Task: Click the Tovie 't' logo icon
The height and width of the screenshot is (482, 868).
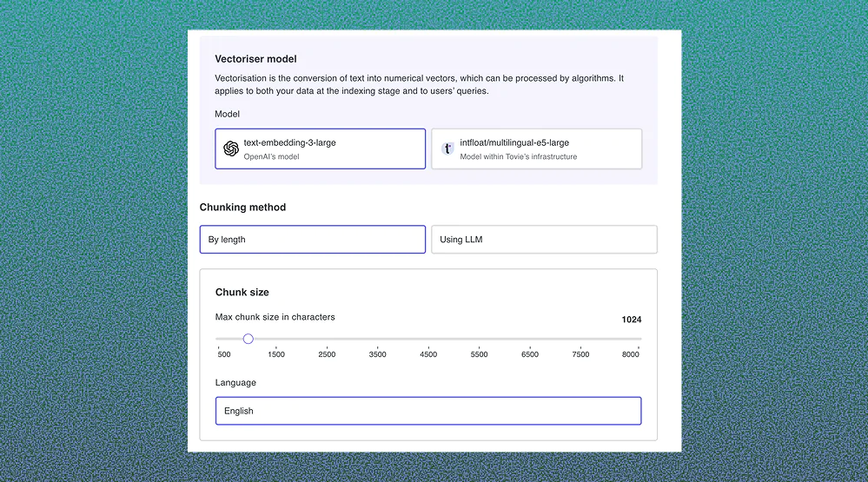Action: tap(447, 149)
